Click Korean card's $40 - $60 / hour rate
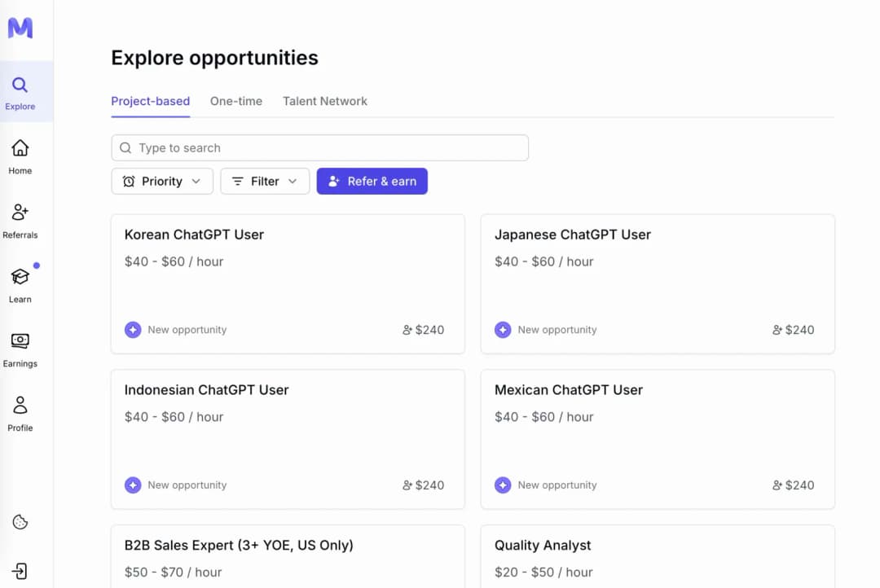The height and width of the screenshot is (588, 880). click(x=174, y=261)
